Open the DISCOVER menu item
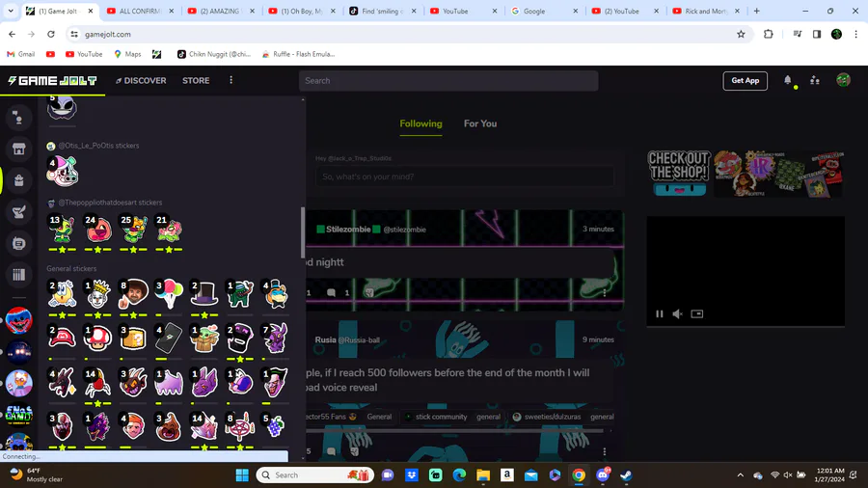 point(141,80)
